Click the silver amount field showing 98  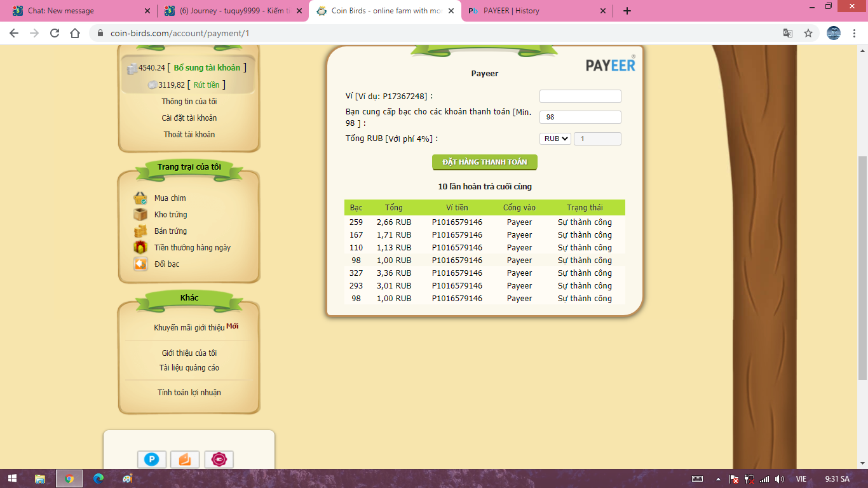(580, 118)
